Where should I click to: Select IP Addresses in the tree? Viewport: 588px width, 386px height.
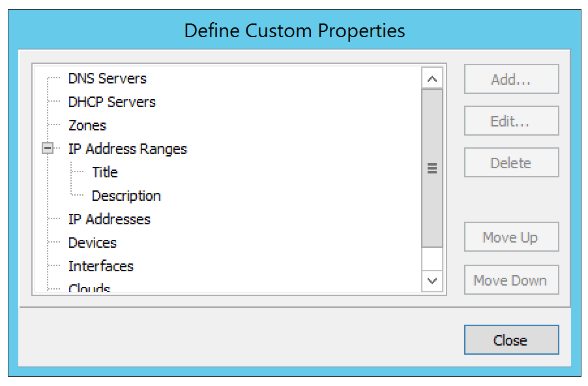109,219
